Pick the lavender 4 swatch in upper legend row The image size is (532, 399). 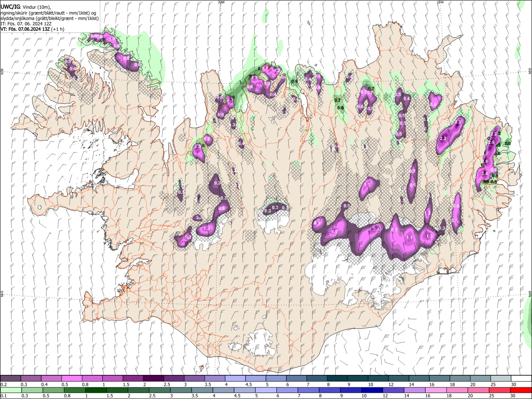click(x=235, y=379)
